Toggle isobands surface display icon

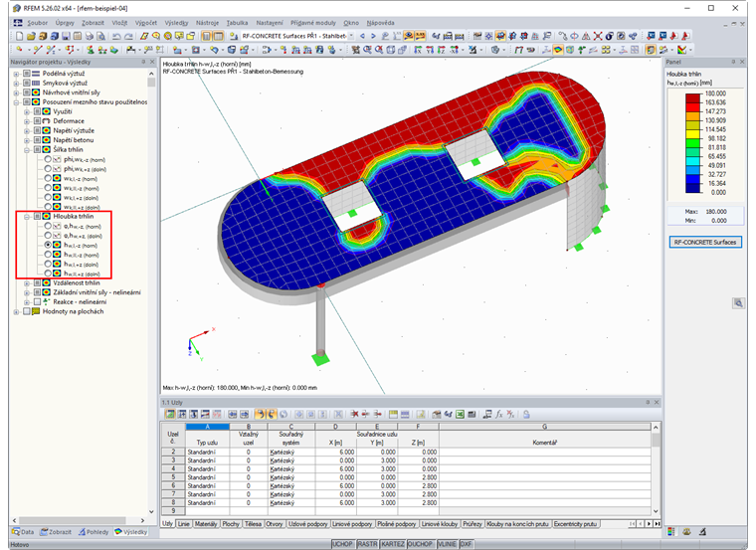[x=558, y=50]
